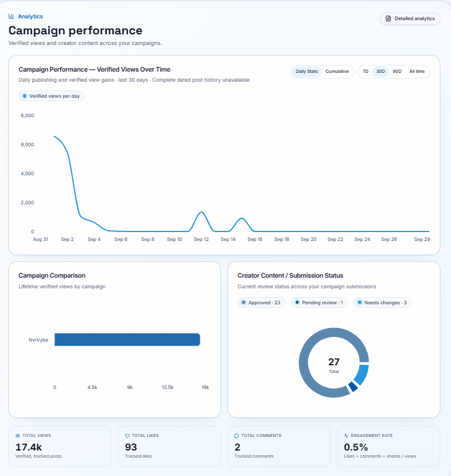Viewport: 451px width, 476px height.
Task: Click the Verified, tracked posts caption
Action: (39, 456)
